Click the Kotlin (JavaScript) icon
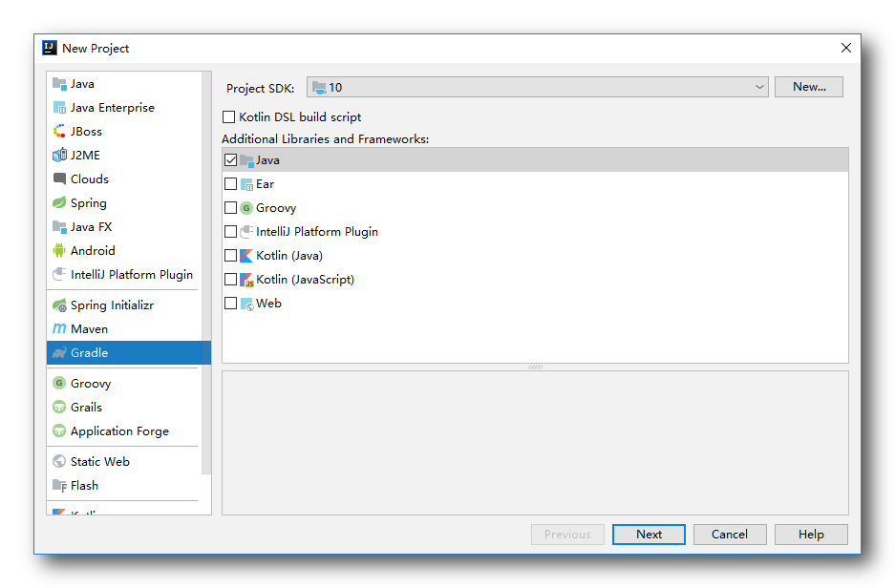 click(246, 280)
